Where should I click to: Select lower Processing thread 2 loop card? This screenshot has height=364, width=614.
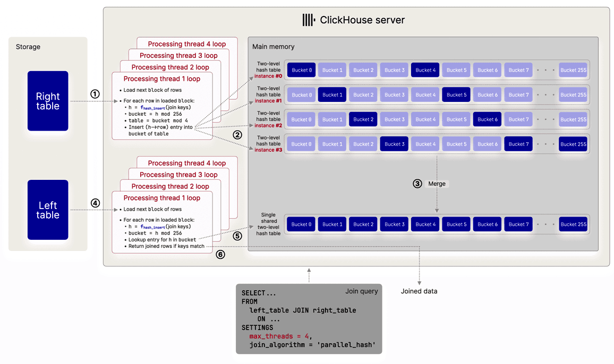pyautogui.click(x=170, y=186)
